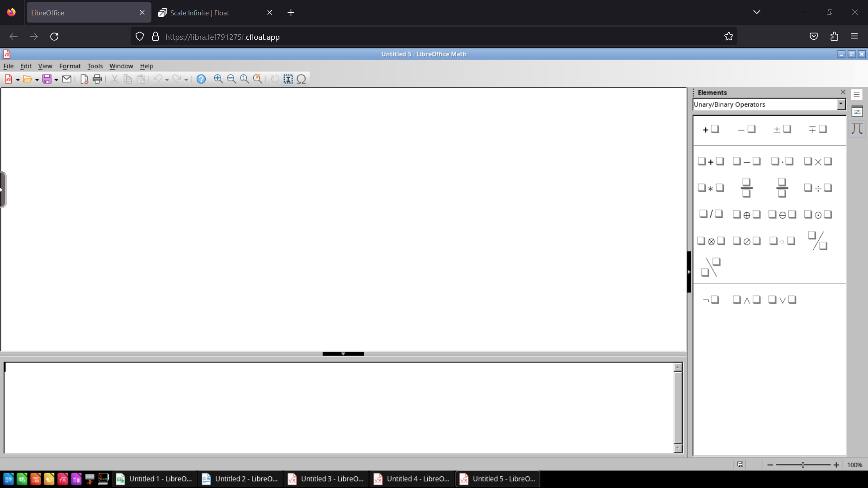Click the zoom out minus on status bar

click(x=770, y=465)
